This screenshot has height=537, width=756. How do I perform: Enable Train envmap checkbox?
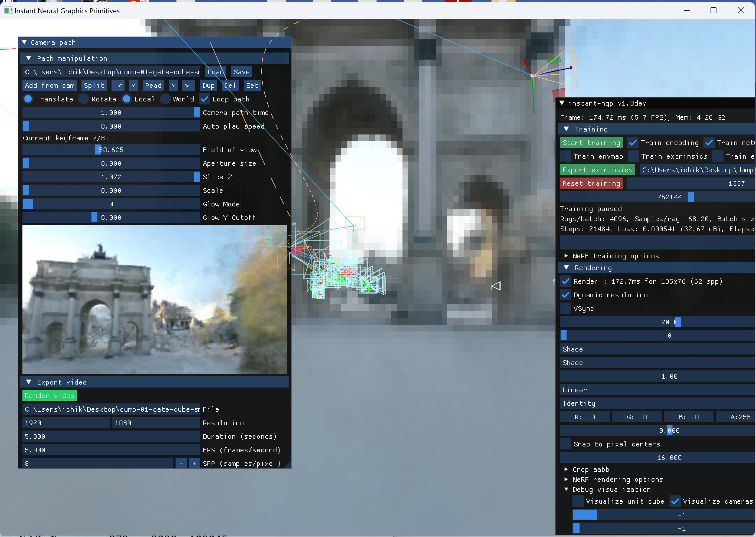[566, 156]
